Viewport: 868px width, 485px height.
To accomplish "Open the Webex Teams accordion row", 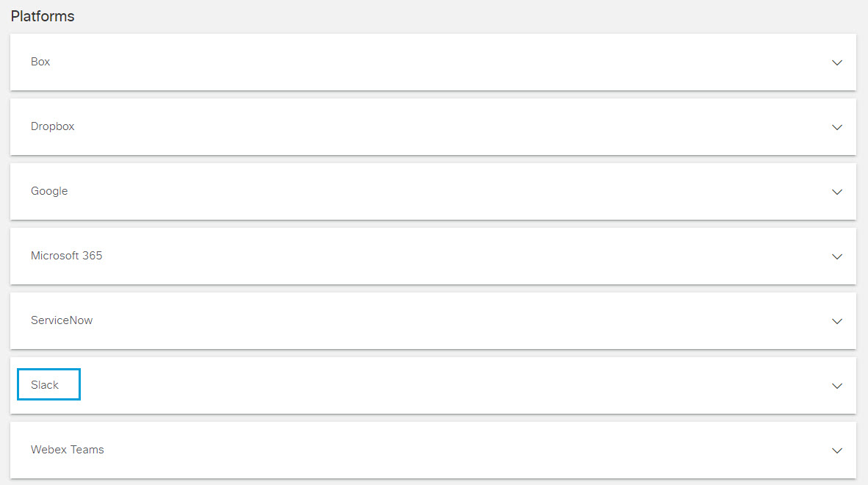I will pos(433,450).
